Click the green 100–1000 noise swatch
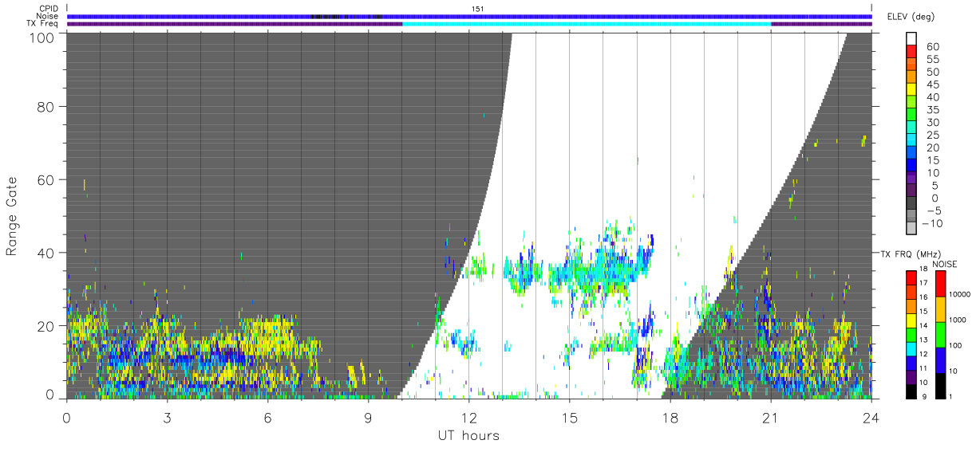 pyautogui.click(x=940, y=334)
